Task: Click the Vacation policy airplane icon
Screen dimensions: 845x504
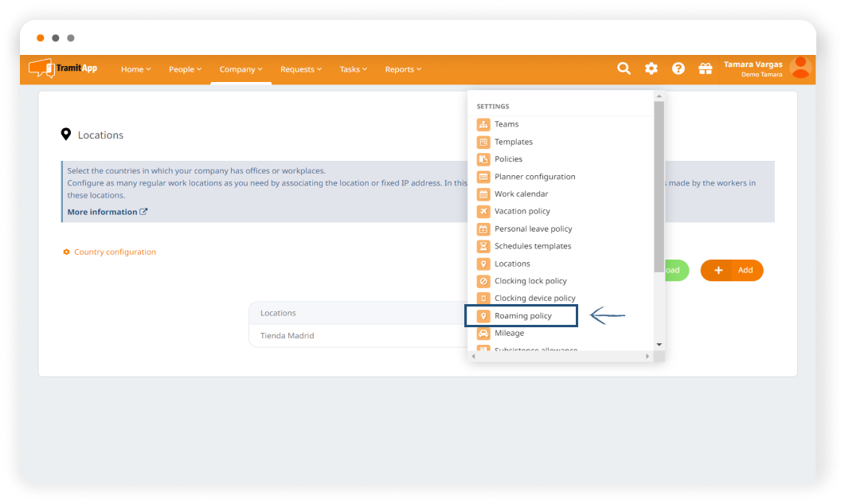Action: (x=483, y=212)
